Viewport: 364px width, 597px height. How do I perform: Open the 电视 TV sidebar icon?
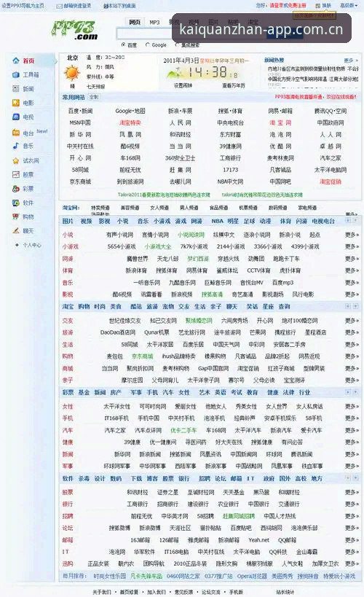click(x=16, y=117)
